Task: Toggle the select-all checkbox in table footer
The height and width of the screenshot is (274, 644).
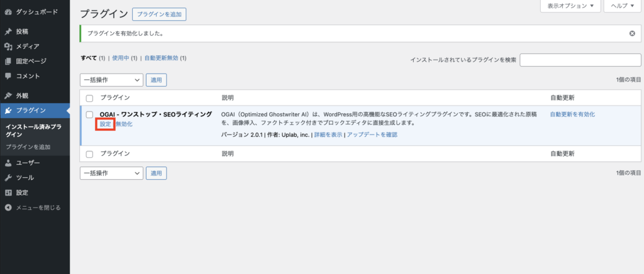Action: click(x=89, y=154)
